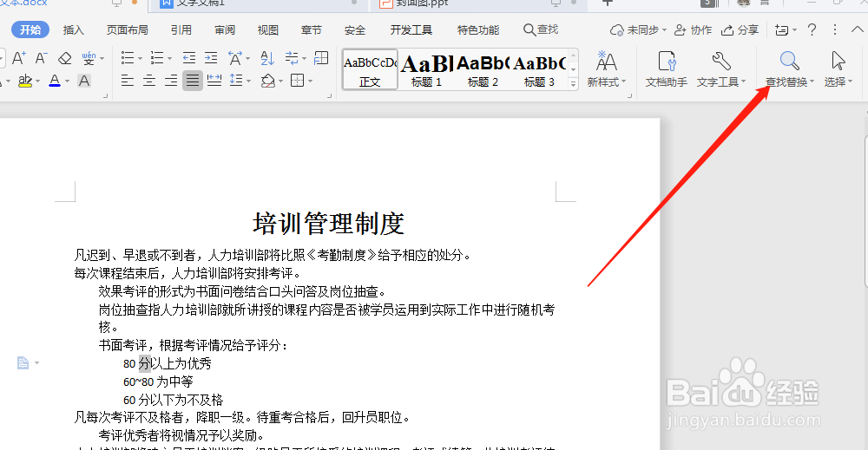Switch to the 视图 tab

click(268, 29)
